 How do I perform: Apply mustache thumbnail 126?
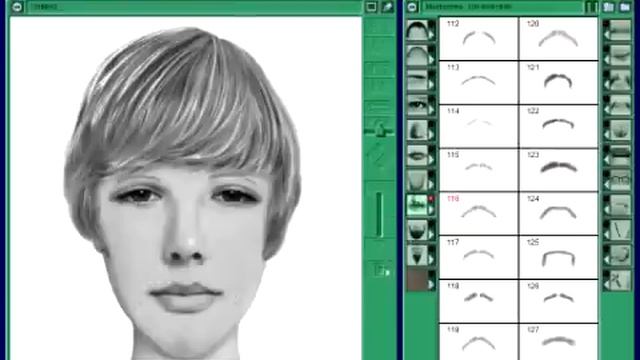pyautogui.click(x=558, y=301)
